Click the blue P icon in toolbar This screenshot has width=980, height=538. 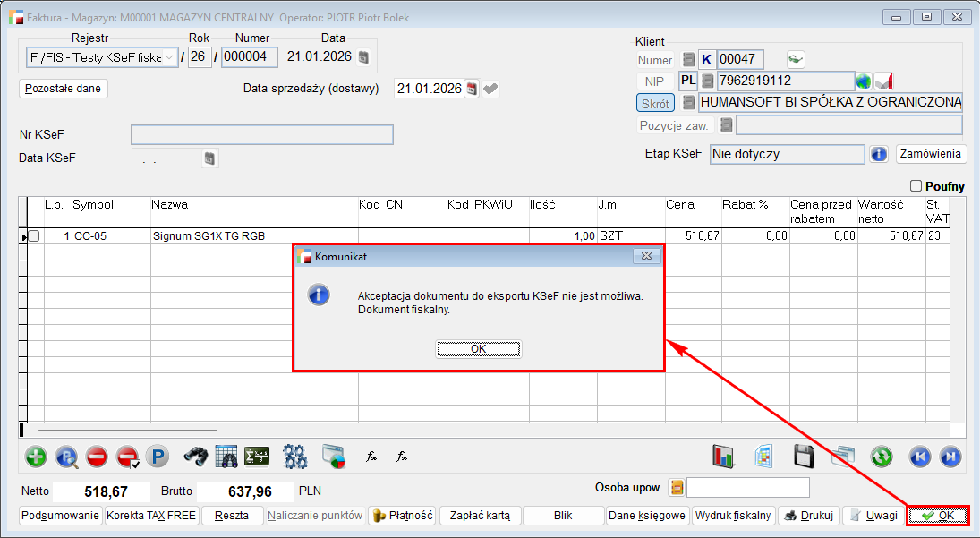pyautogui.click(x=158, y=457)
